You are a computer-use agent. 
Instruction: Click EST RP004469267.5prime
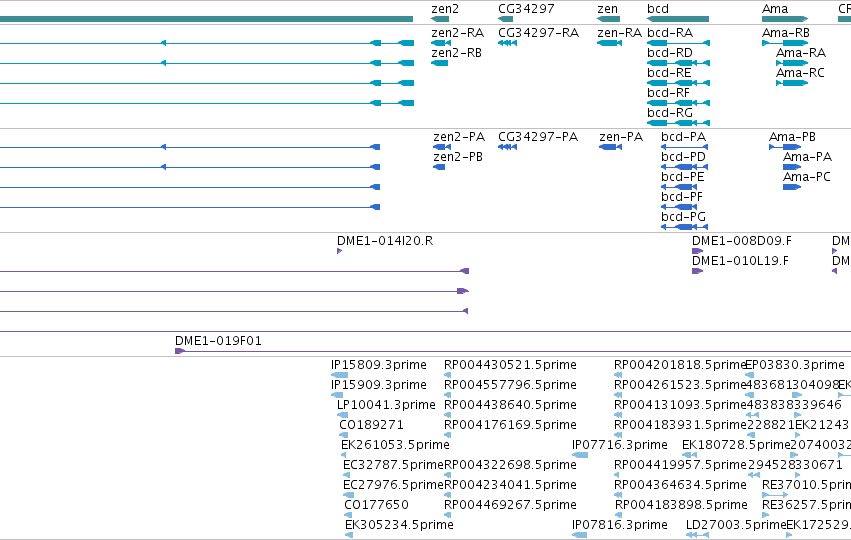click(510, 506)
